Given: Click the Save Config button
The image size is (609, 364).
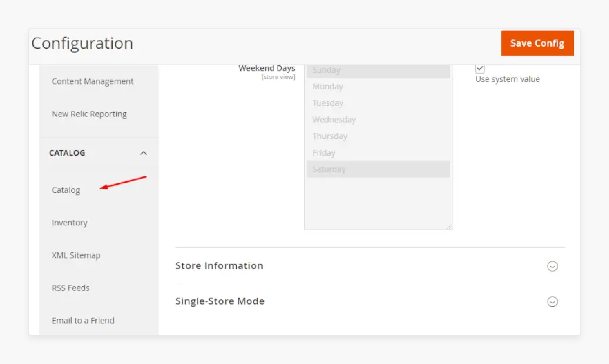Looking at the screenshot, I should coord(537,43).
